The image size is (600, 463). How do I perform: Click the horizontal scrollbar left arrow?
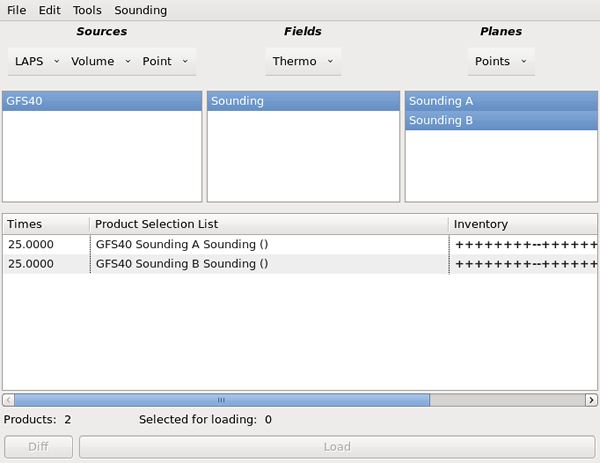click(x=9, y=400)
